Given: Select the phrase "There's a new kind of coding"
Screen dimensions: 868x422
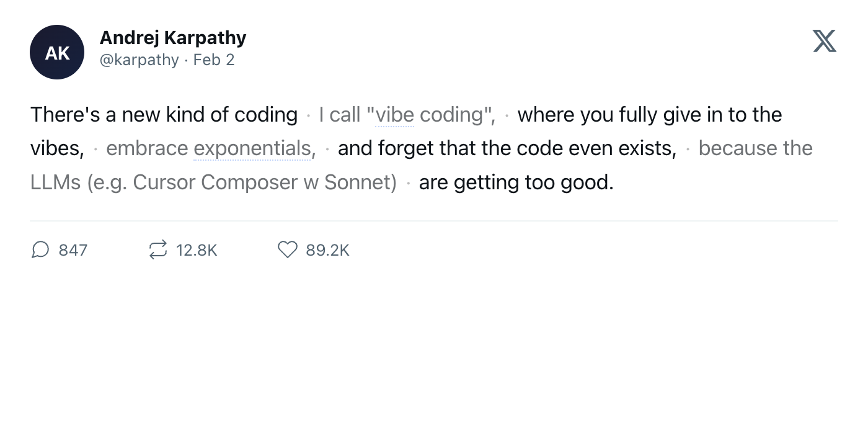Looking at the screenshot, I should tap(164, 115).
